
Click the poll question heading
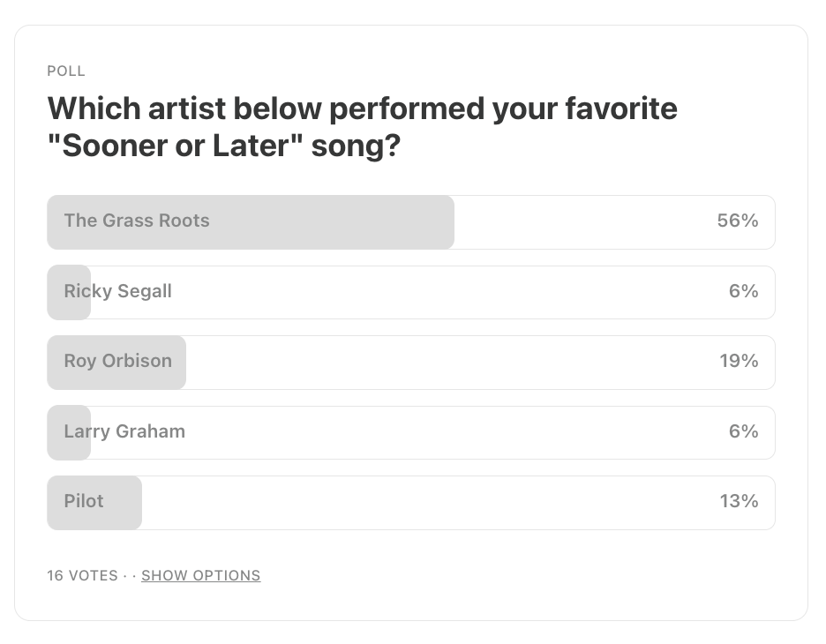(x=363, y=127)
